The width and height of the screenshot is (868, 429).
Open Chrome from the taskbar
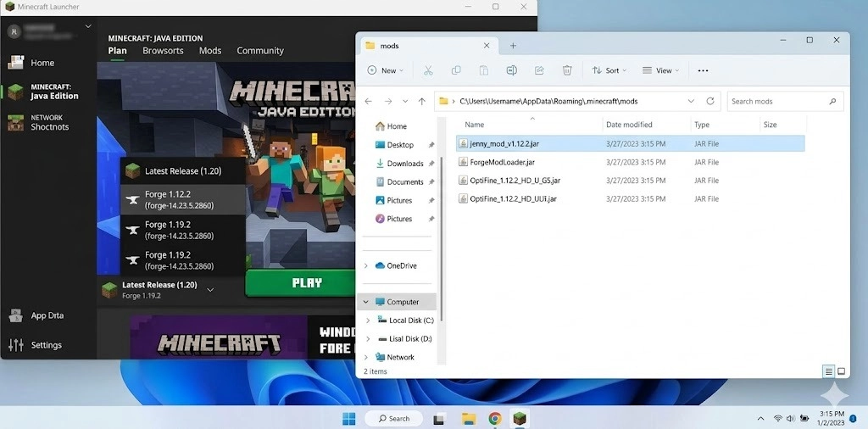click(495, 419)
